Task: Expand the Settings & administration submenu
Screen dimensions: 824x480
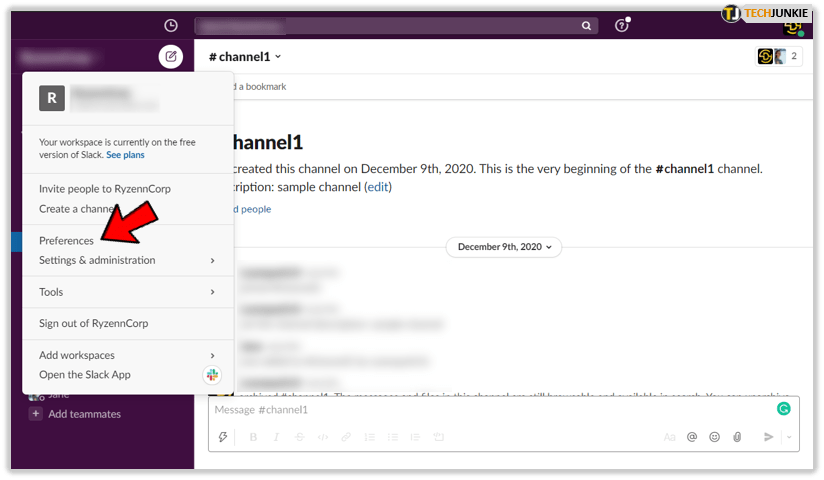Action: [x=127, y=260]
